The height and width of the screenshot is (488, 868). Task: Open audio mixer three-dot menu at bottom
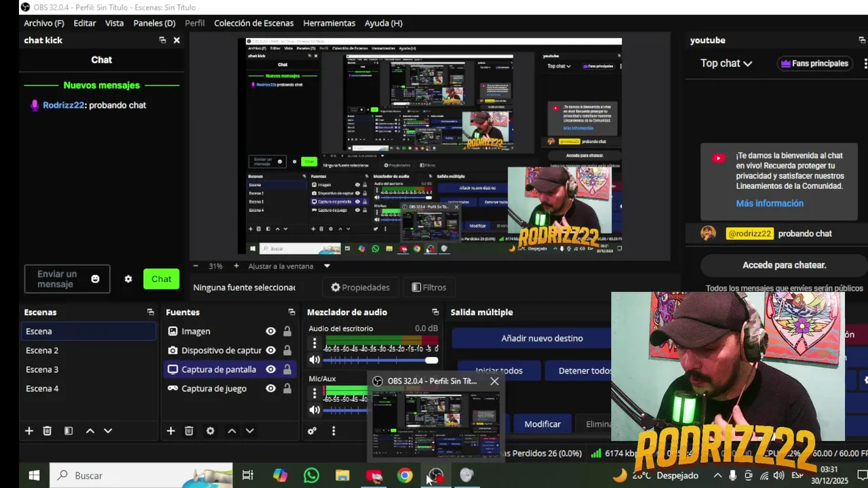(333, 430)
